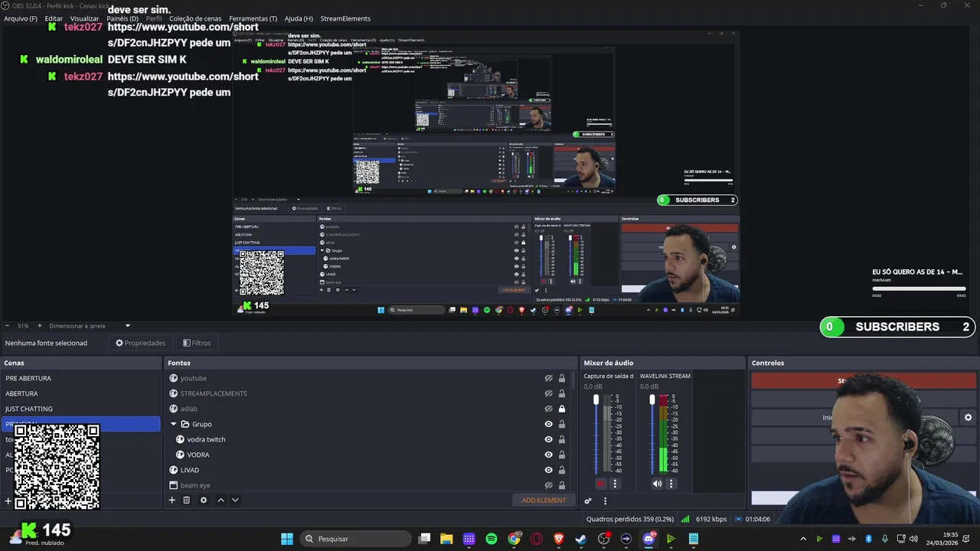This screenshot has height=551, width=980.
Task: Click the ADD ELEMENT button
Action: (x=544, y=500)
